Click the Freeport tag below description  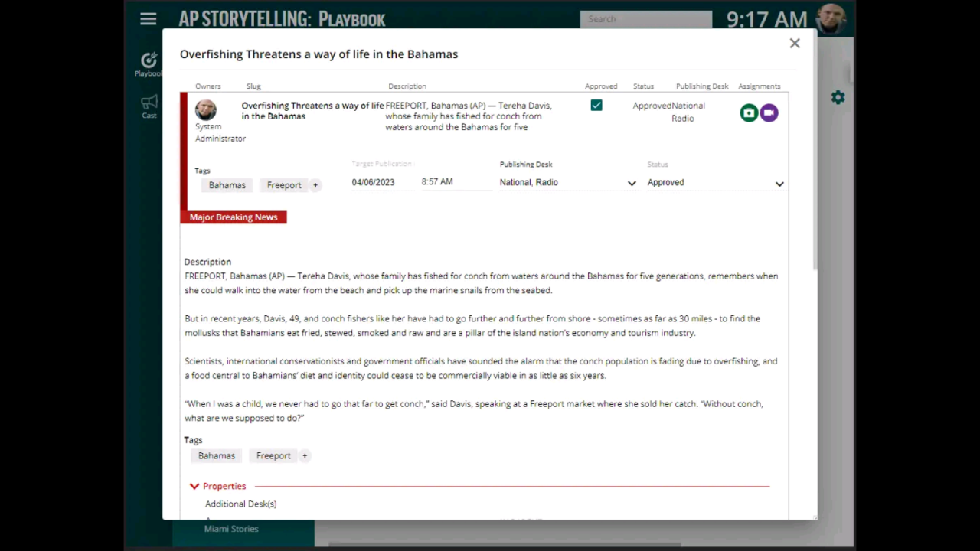click(273, 455)
